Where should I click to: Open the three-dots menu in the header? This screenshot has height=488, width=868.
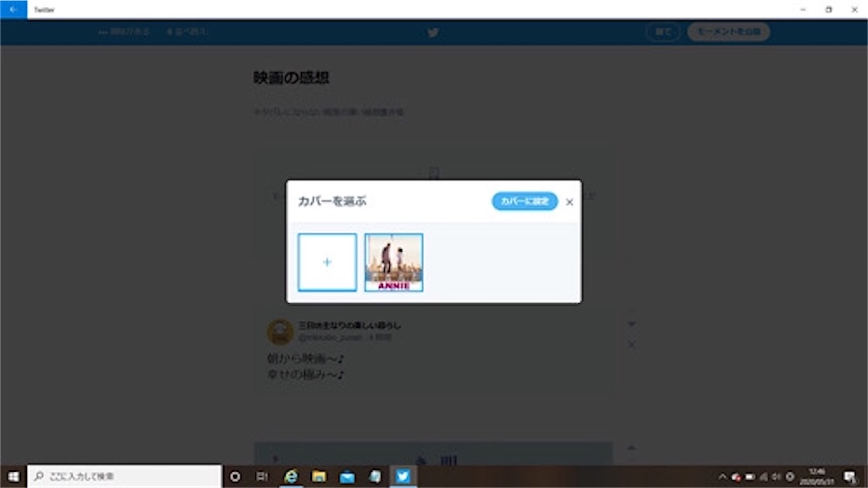[103, 32]
